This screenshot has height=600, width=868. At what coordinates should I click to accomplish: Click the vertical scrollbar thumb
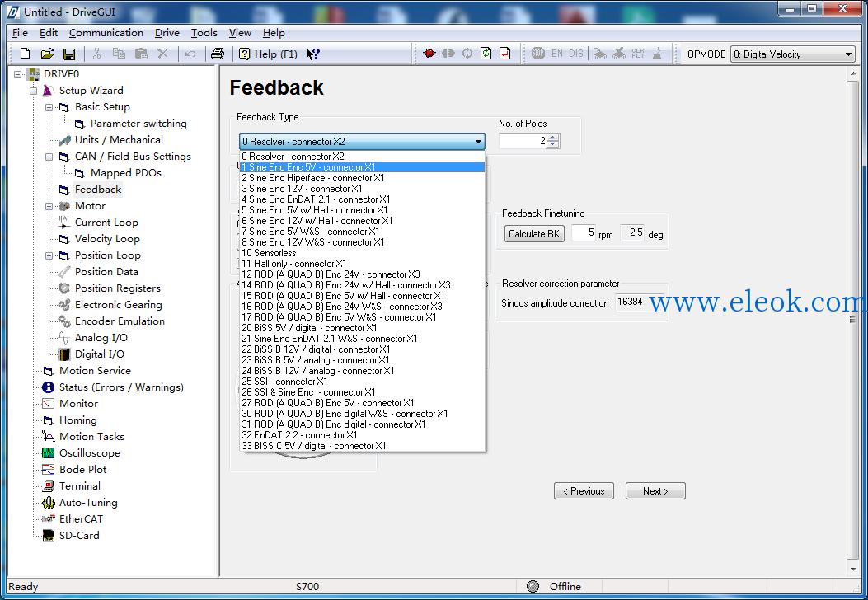click(852, 320)
